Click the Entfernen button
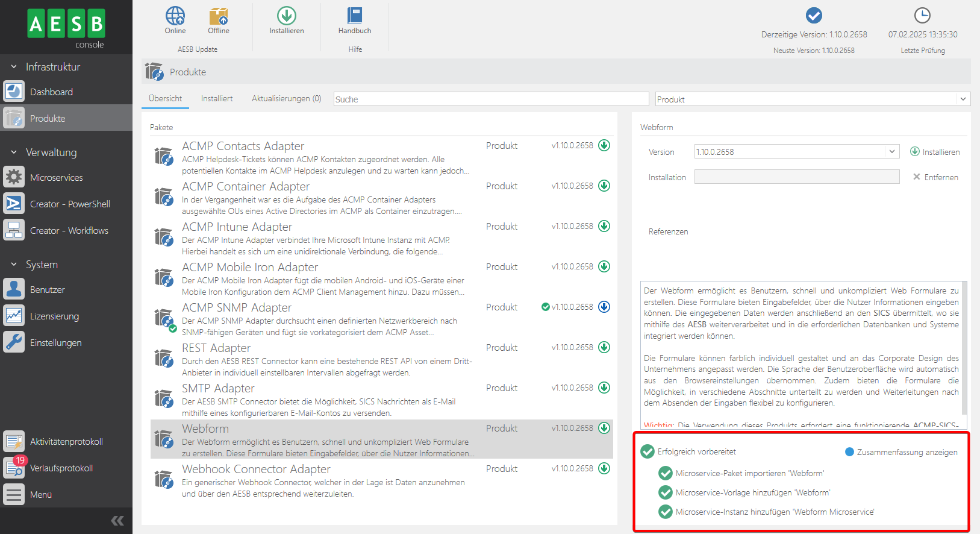The width and height of the screenshot is (980, 534). coord(935,177)
